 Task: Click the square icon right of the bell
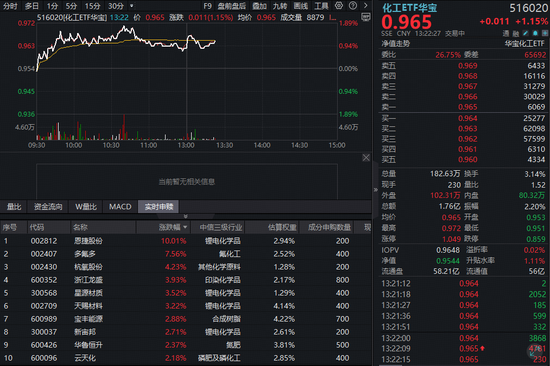545,33
